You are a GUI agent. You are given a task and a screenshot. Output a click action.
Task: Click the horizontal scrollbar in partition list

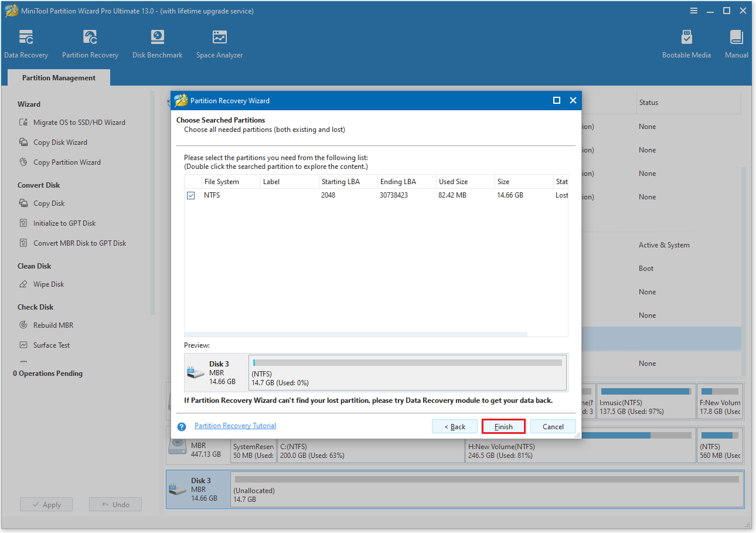(x=356, y=334)
